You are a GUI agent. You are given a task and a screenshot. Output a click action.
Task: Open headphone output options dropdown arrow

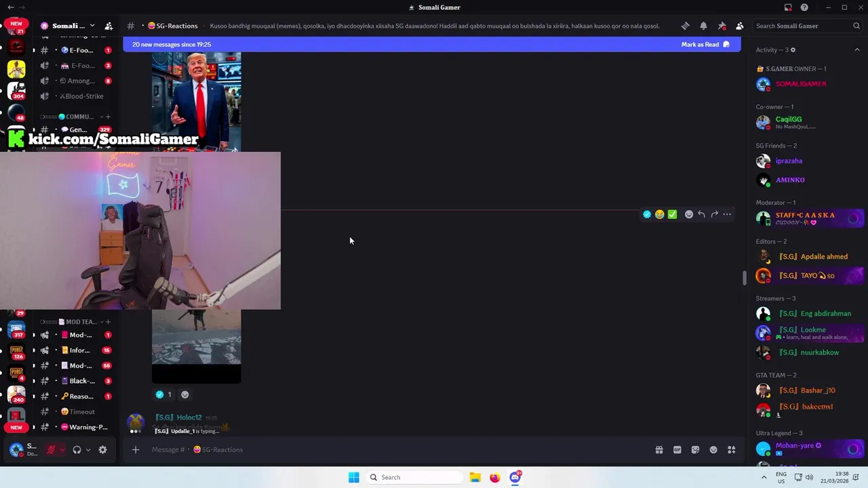click(x=88, y=449)
